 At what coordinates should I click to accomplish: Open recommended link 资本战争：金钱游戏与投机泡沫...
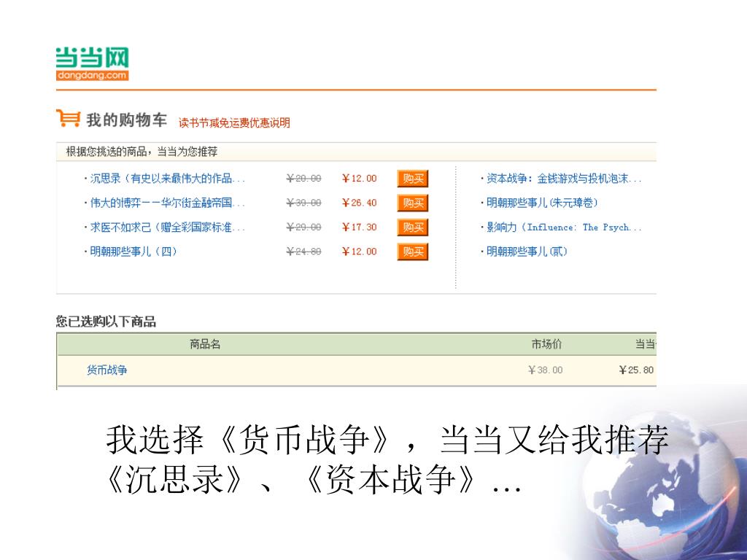(x=564, y=179)
